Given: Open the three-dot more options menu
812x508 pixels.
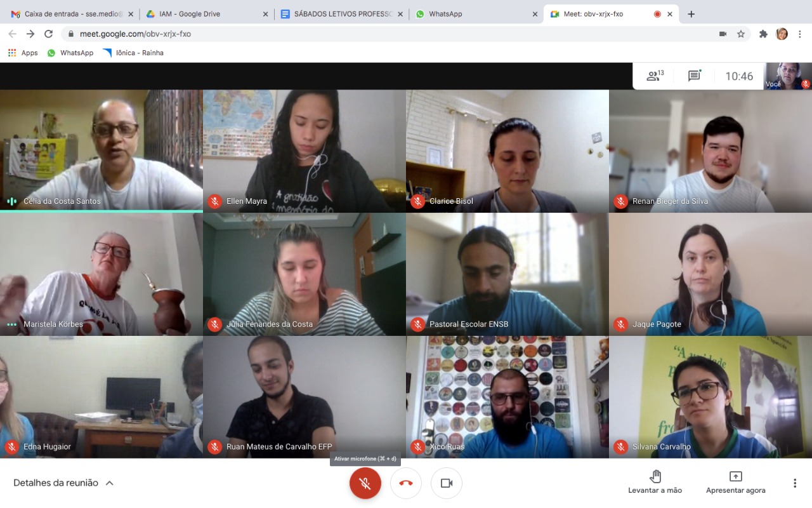Looking at the screenshot, I should pos(795,483).
